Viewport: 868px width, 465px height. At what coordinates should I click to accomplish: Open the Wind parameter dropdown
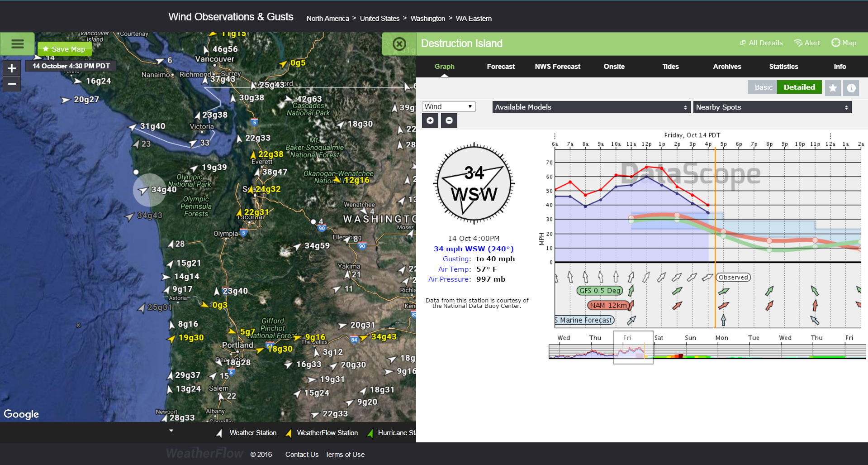click(449, 106)
